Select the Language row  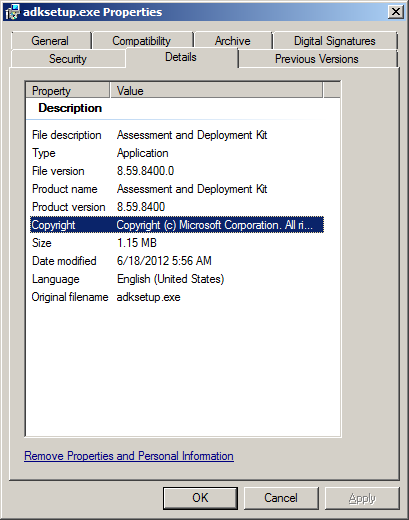[177, 279]
